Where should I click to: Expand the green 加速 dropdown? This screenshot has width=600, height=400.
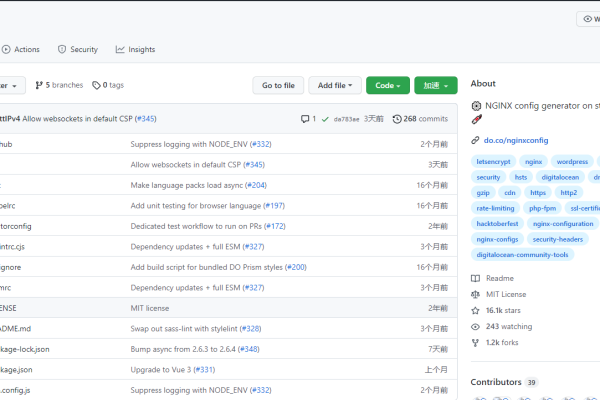coord(435,86)
